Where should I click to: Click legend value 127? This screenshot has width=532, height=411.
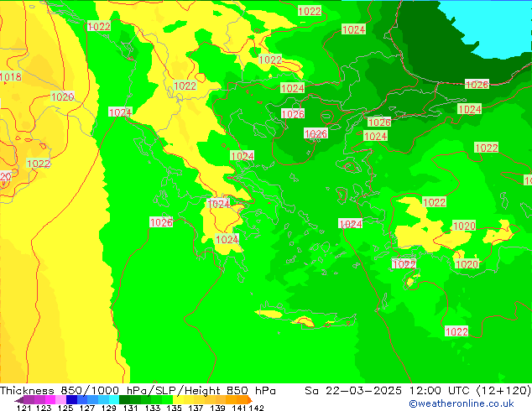[x=87, y=408]
